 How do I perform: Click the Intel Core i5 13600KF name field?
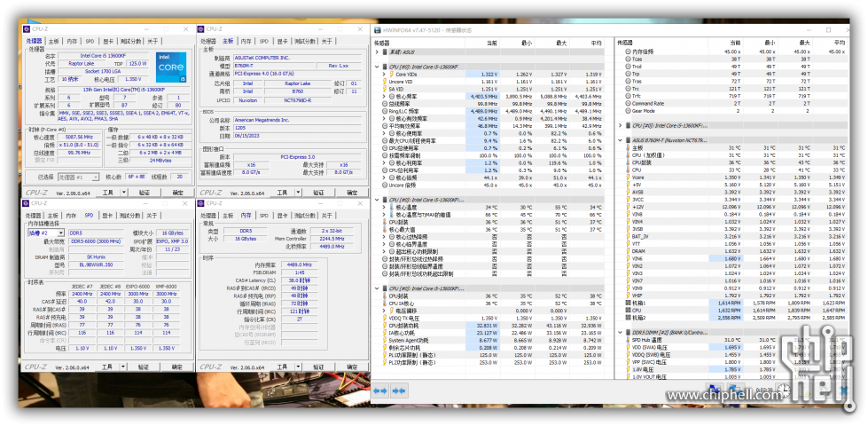pos(103,56)
